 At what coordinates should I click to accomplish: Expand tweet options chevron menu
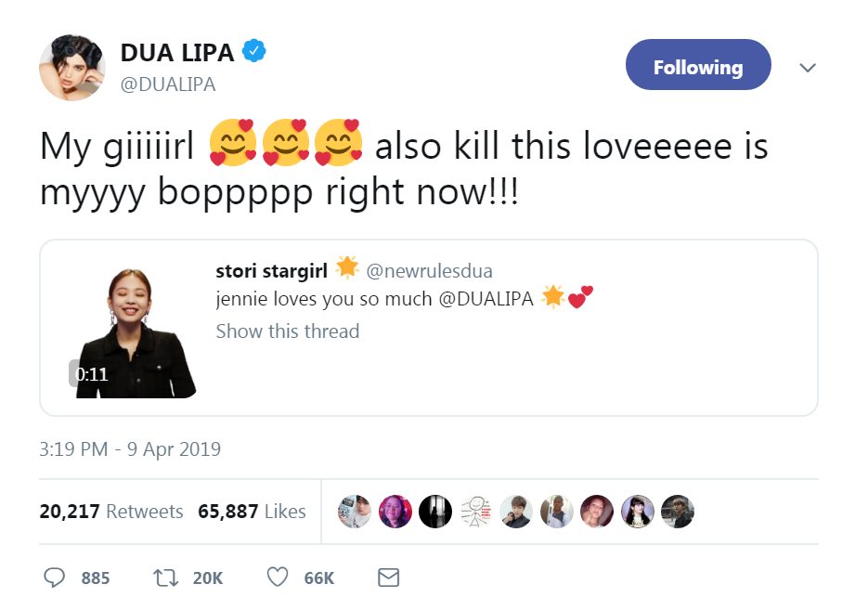[x=808, y=68]
